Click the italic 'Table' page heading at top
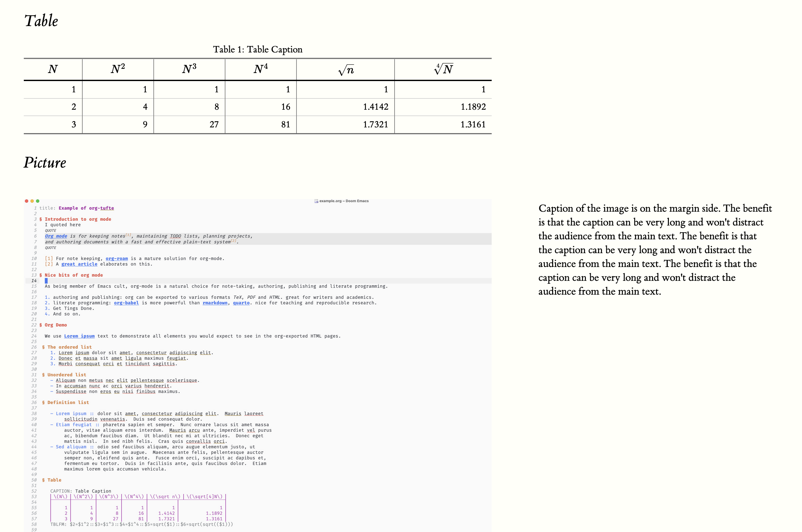The image size is (802, 532). point(41,21)
